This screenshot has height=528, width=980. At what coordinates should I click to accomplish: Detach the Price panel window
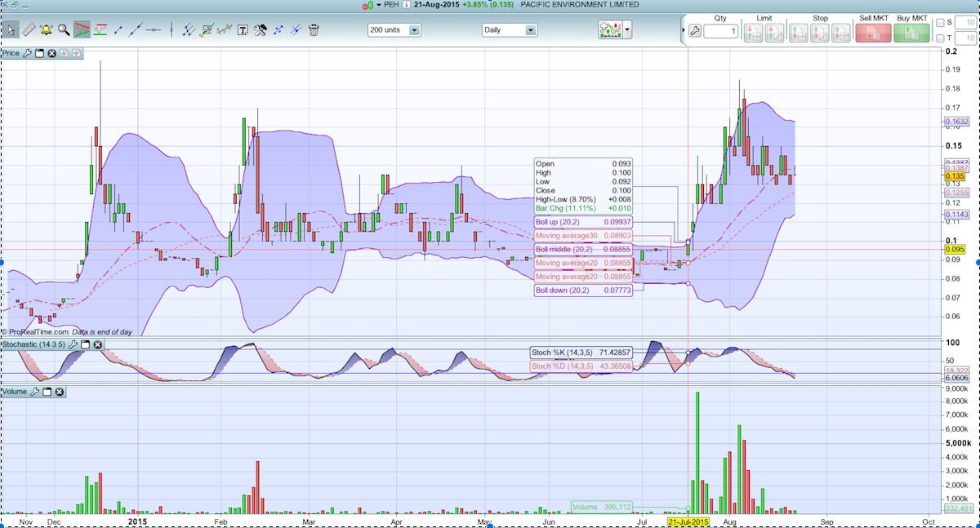point(39,53)
